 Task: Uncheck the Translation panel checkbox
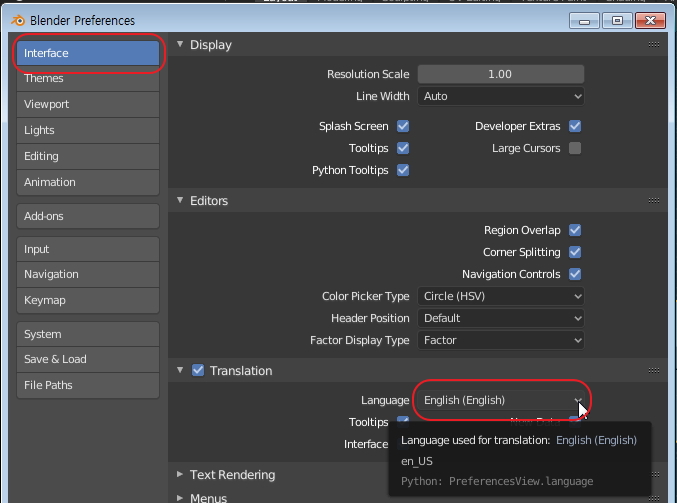click(198, 370)
